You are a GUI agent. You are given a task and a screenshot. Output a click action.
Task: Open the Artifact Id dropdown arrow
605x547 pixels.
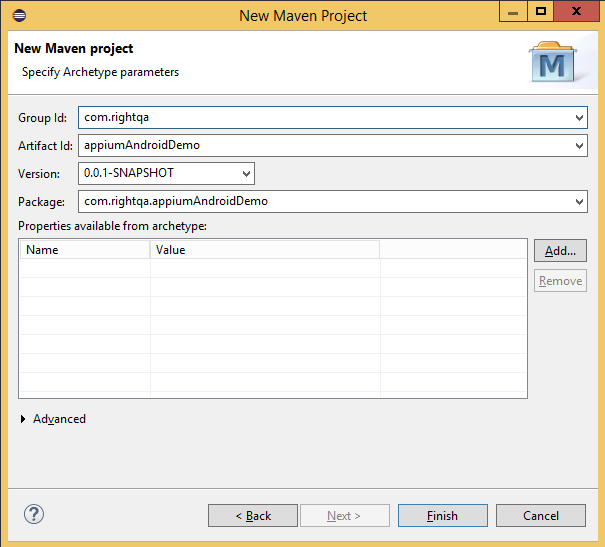[579, 146]
